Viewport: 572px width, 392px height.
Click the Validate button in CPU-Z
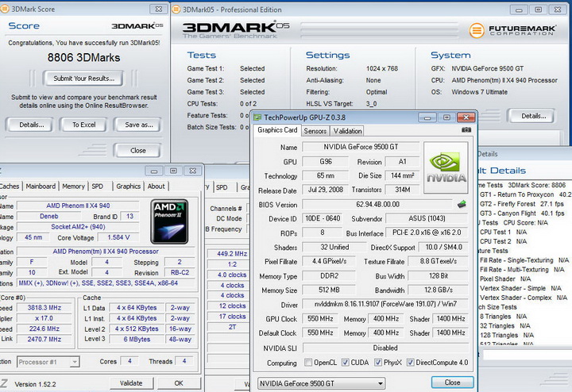point(131,383)
